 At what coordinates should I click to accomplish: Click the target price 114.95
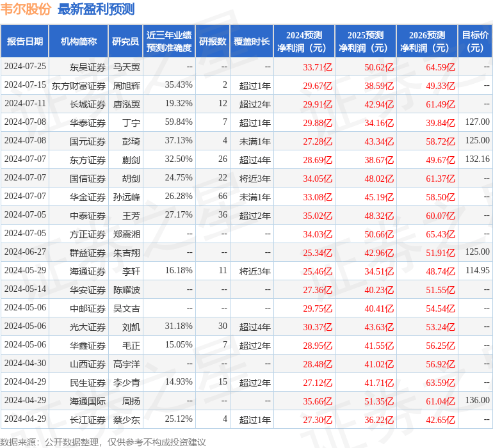tap(477, 270)
